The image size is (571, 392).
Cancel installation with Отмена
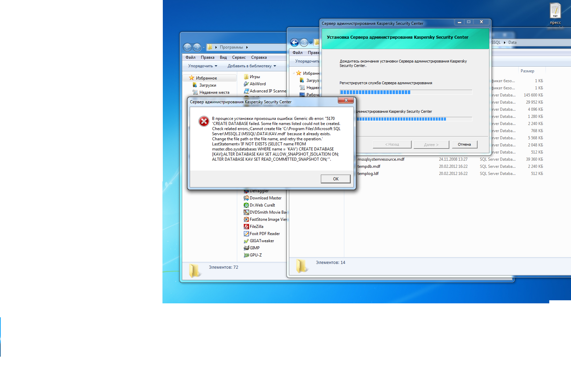coord(464,144)
